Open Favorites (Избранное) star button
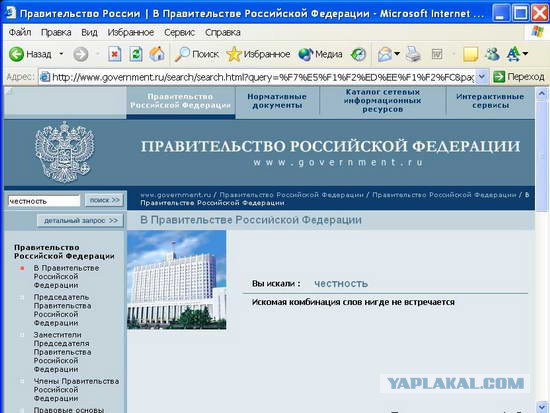The image size is (550, 413). (x=258, y=54)
